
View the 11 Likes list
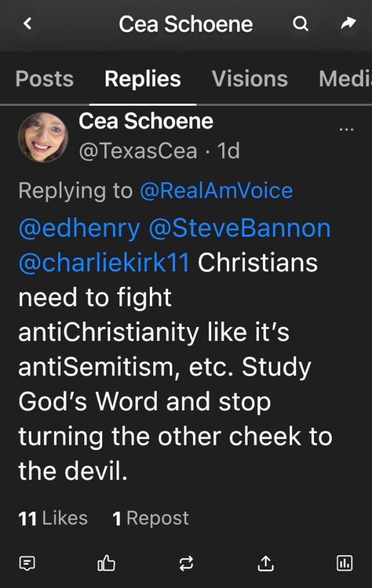[53, 518]
